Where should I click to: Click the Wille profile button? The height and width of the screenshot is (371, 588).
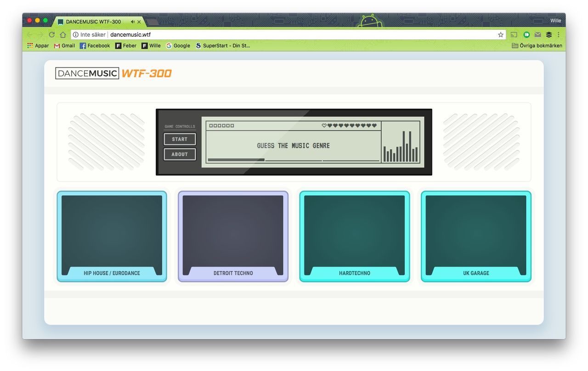[555, 21]
